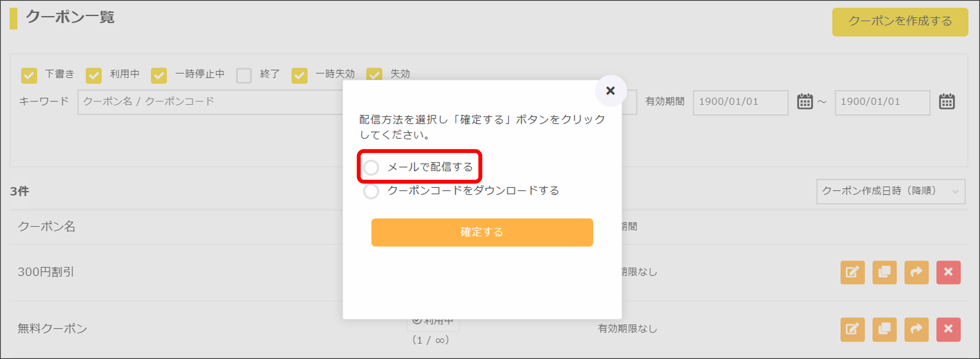Uncheck the 失効 checkbox
The height and width of the screenshot is (359, 980).
374,74
